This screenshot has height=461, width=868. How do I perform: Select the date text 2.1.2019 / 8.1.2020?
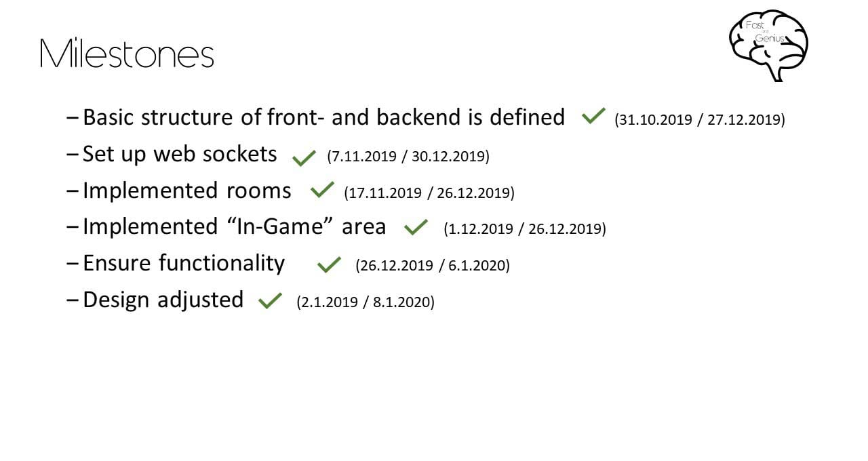click(x=366, y=302)
